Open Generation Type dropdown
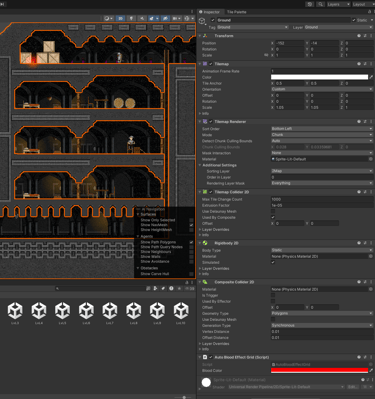 tap(322, 325)
